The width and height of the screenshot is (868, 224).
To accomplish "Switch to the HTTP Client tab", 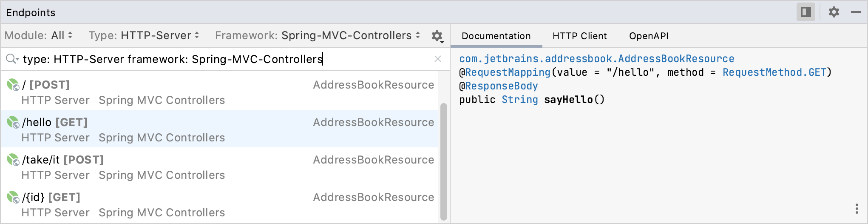I will (579, 36).
